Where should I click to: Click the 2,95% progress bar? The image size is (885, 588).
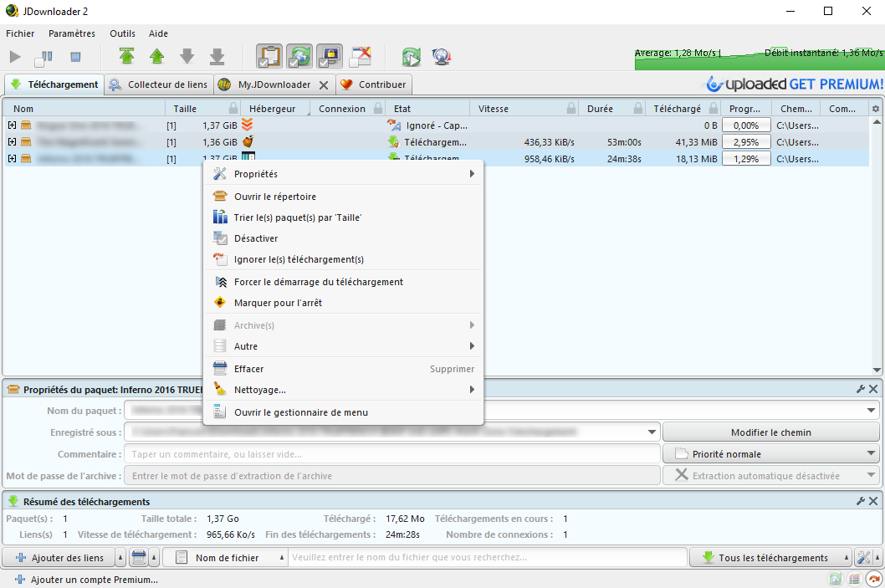click(745, 142)
